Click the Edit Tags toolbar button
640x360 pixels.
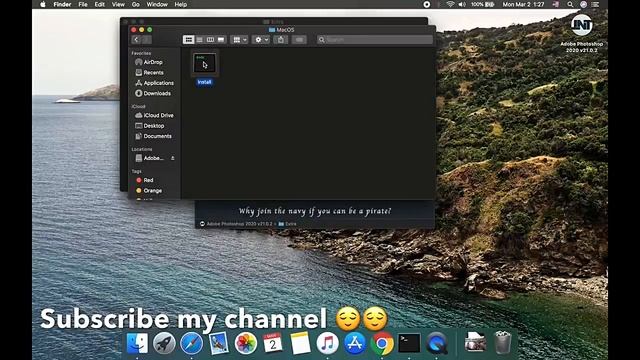(x=299, y=40)
